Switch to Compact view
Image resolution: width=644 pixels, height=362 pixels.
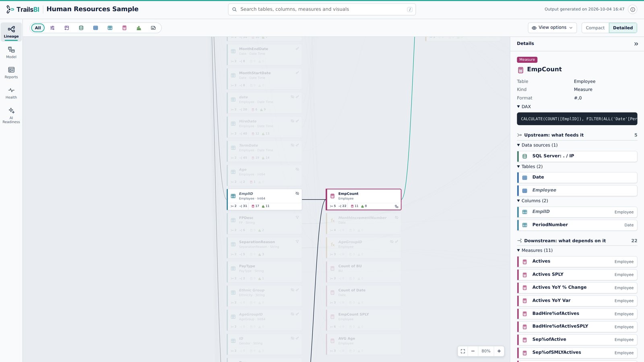point(595,28)
